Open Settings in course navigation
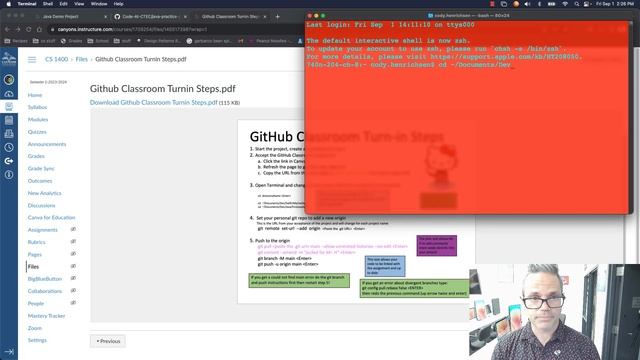The image size is (640, 360). 37,340
